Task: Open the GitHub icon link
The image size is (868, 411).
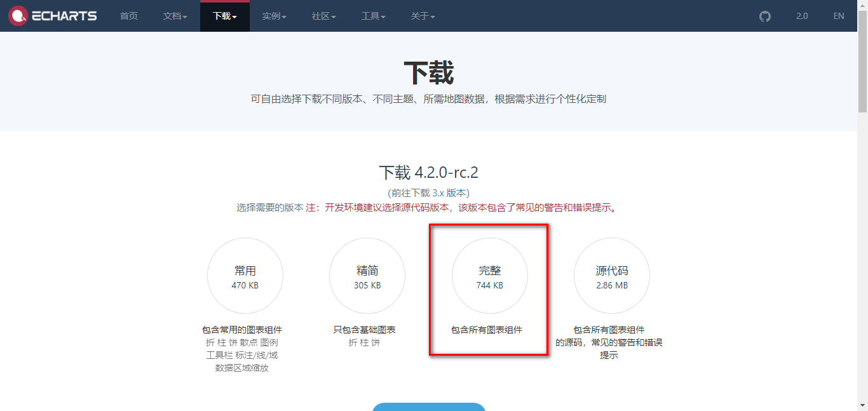Action: pyautogui.click(x=765, y=16)
